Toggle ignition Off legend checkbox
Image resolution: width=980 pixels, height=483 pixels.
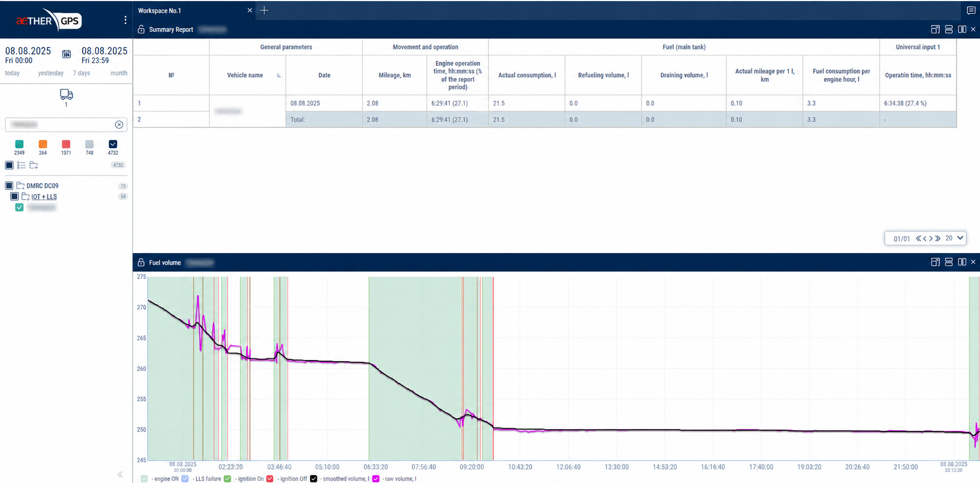[270, 479]
